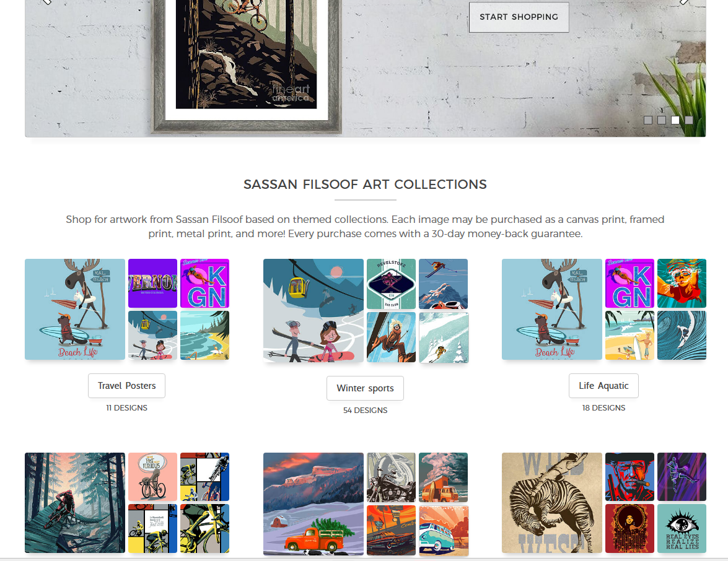The width and height of the screenshot is (728, 561).
Task: Select the second carousel slide indicator
Action: coord(662,120)
